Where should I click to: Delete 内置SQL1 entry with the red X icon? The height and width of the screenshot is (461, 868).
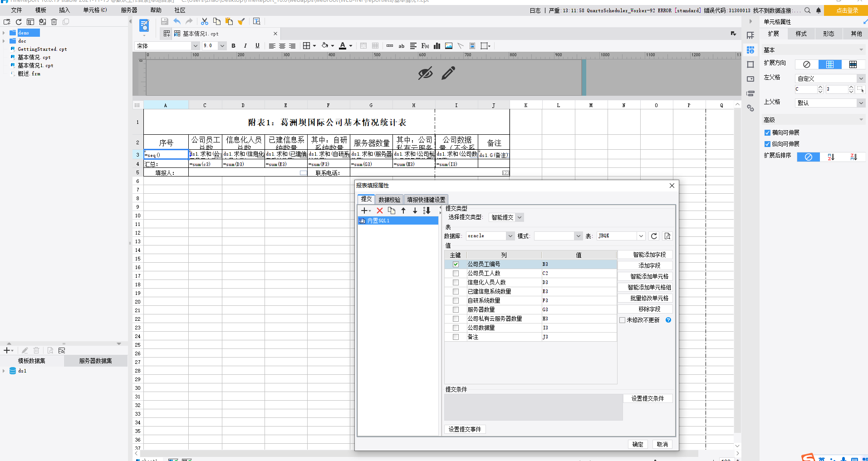(x=380, y=211)
